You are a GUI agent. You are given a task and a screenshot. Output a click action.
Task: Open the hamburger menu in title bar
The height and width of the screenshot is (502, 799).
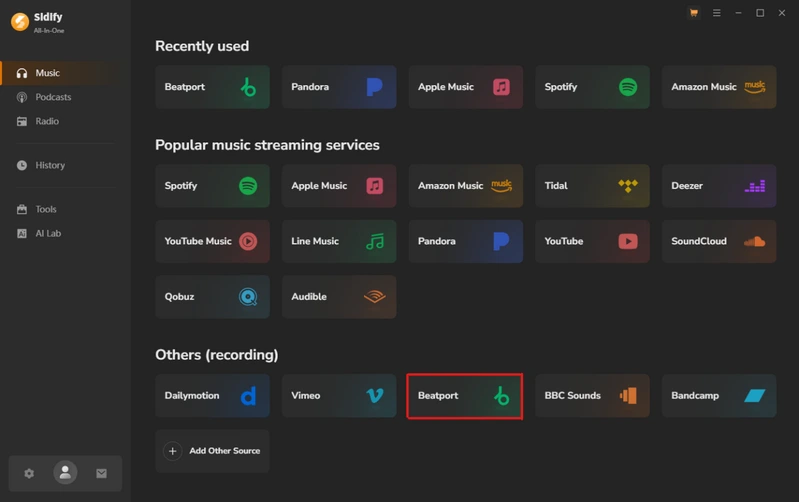point(716,13)
